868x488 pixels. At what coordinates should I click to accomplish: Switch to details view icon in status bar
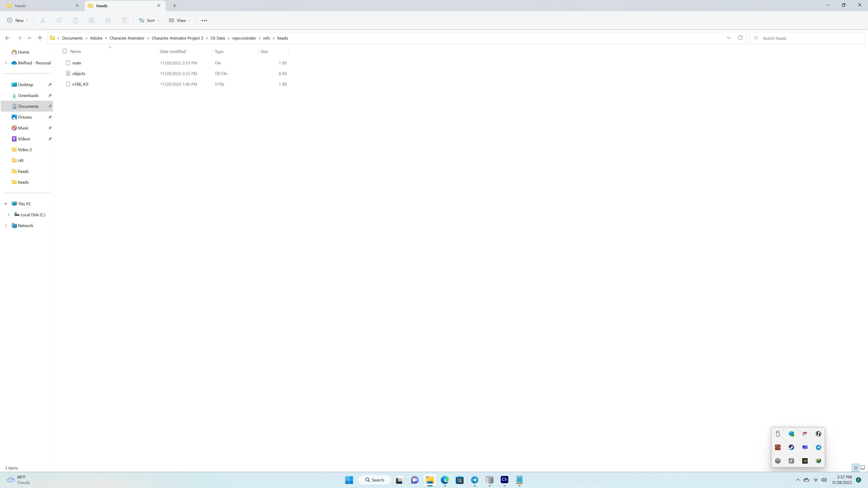[856, 467]
